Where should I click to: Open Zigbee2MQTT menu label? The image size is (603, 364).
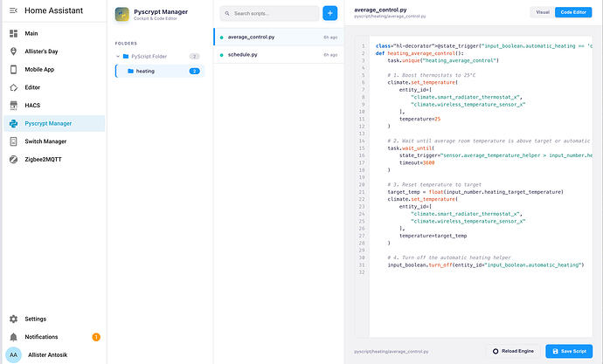(x=43, y=160)
